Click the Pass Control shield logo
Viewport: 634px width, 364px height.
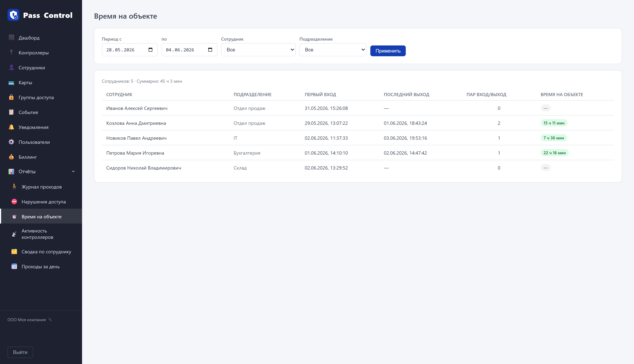13,15
